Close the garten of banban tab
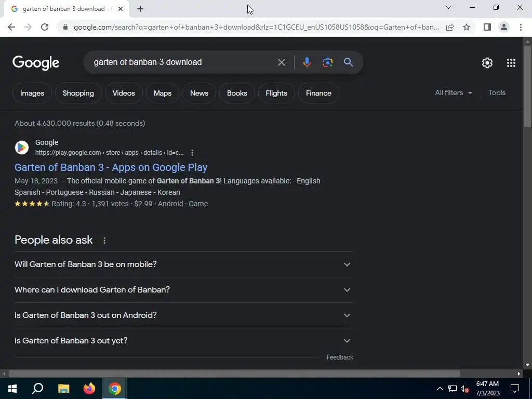This screenshot has height=399, width=532. point(121,9)
